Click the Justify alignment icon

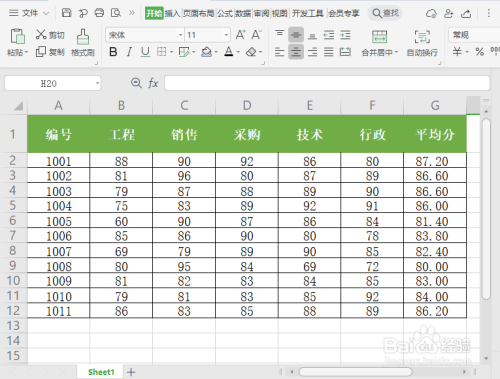tap(329, 52)
